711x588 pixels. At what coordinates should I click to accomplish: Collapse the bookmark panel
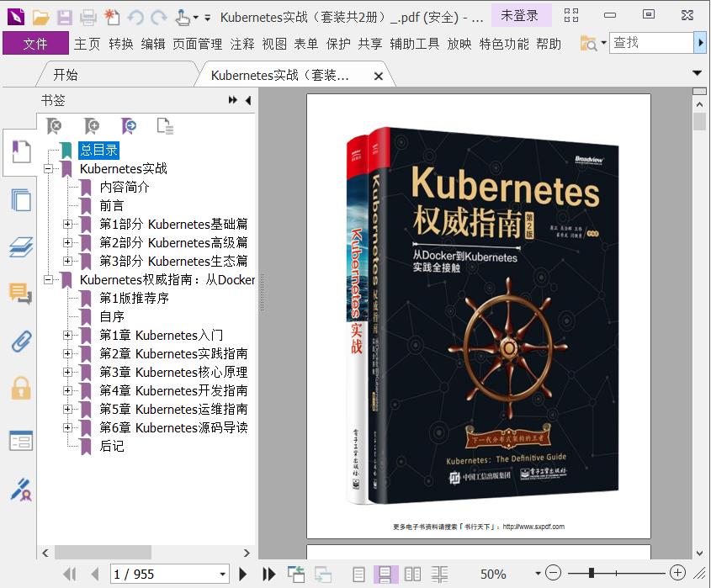click(248, 100)
